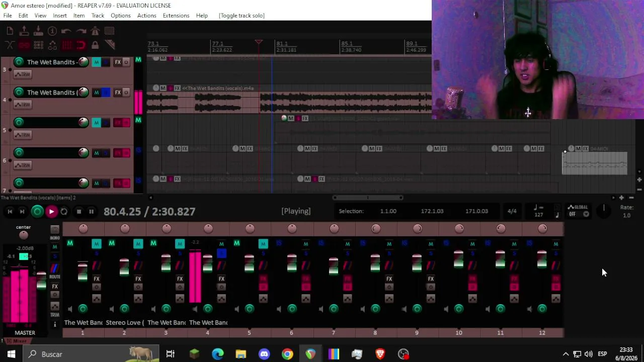Toggle item grouping toolbar icon
Image resolution: width=644 pixels, height=362 pixels.
click(x=24, y=45)
